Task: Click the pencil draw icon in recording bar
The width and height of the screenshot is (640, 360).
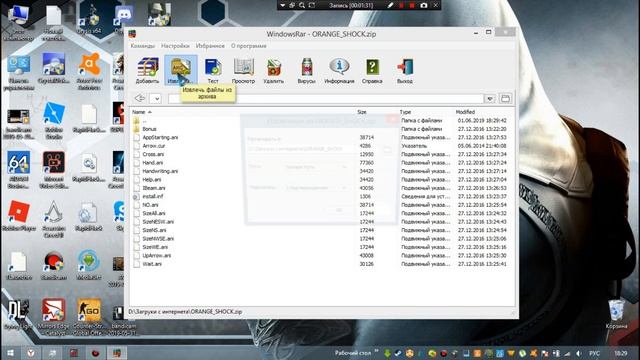Action: pos(390,5)
